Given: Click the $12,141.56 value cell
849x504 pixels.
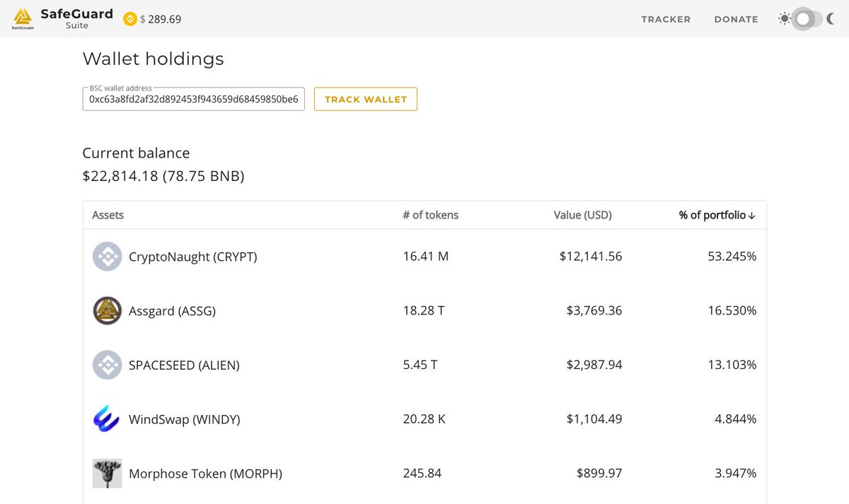Looking at the screenshot, I should (x=591, y=257).
